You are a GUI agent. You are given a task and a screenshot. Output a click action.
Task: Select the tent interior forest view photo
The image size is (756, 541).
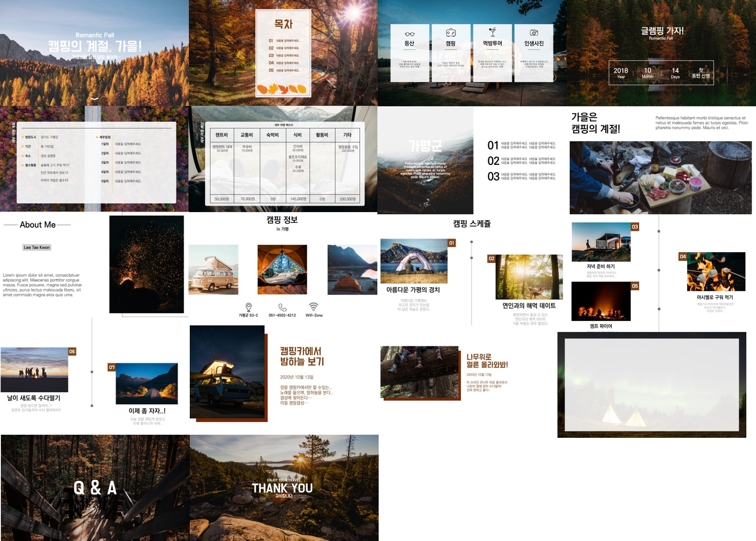pyautogui.click(x=282, y=270)
